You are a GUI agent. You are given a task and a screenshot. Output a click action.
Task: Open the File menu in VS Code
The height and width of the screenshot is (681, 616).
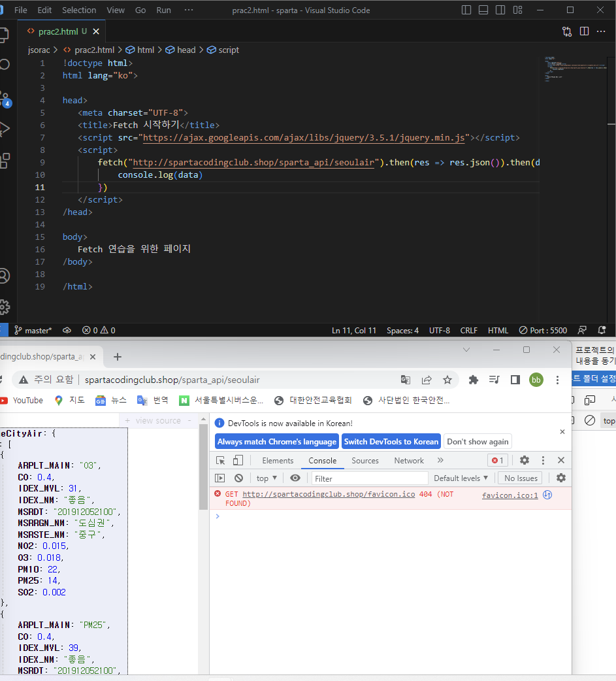tap(20, 10)
